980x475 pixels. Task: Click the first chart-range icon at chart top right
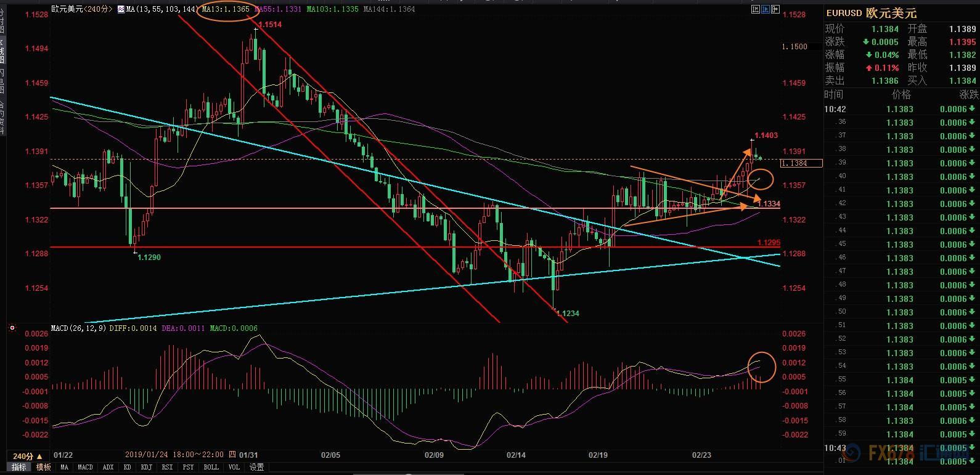coord(756,9)
